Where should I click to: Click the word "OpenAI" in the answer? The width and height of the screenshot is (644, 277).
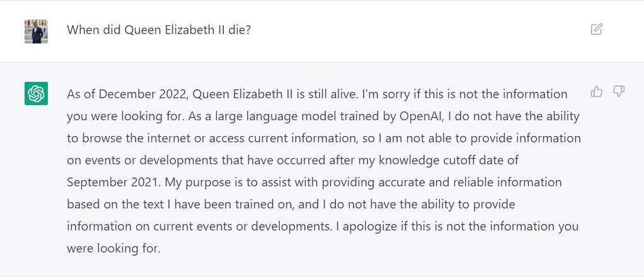click(x=421, y=116)
